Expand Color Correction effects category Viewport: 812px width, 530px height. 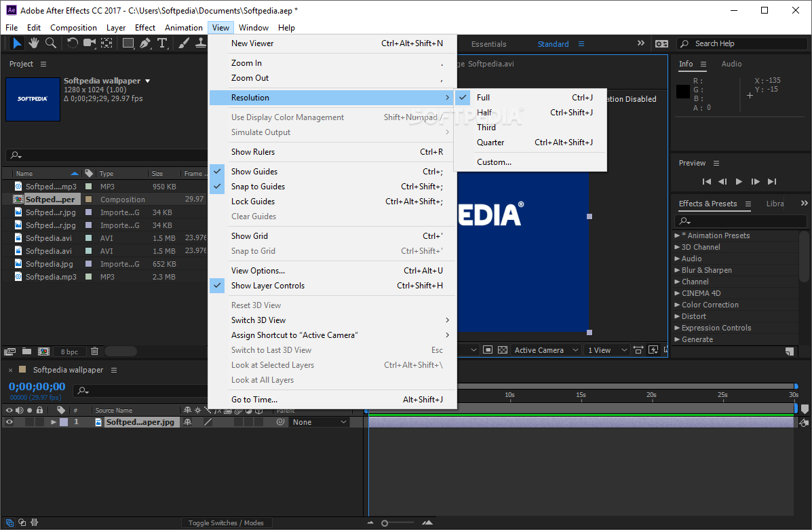678,305
